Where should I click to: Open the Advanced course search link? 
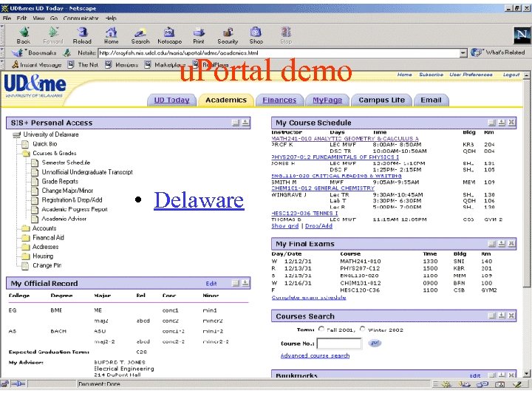(315, 355)
